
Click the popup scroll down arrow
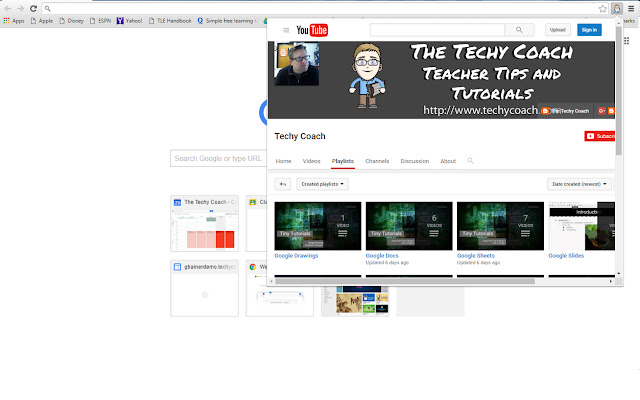pyautogui.click(x=619, y=273)
